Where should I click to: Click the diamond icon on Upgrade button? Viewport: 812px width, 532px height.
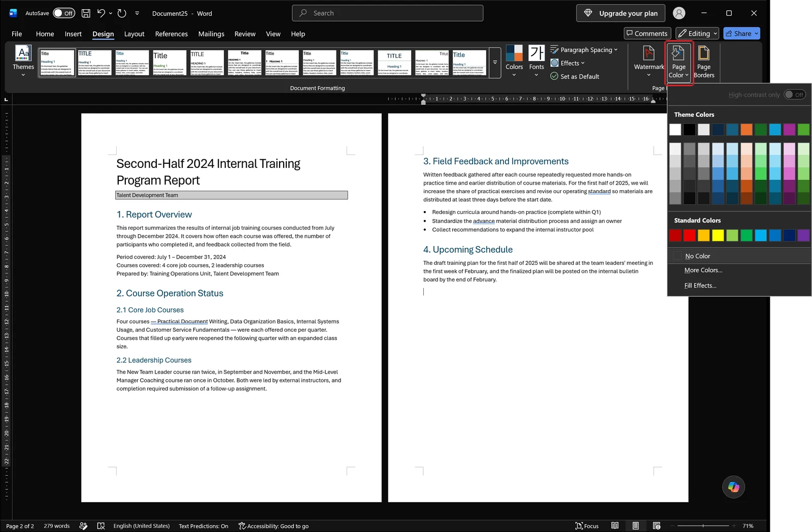(x=588, y=13)
